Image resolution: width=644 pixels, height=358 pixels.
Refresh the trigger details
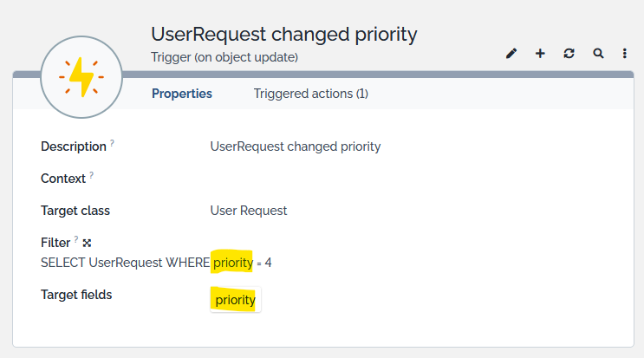pos(569,54)
